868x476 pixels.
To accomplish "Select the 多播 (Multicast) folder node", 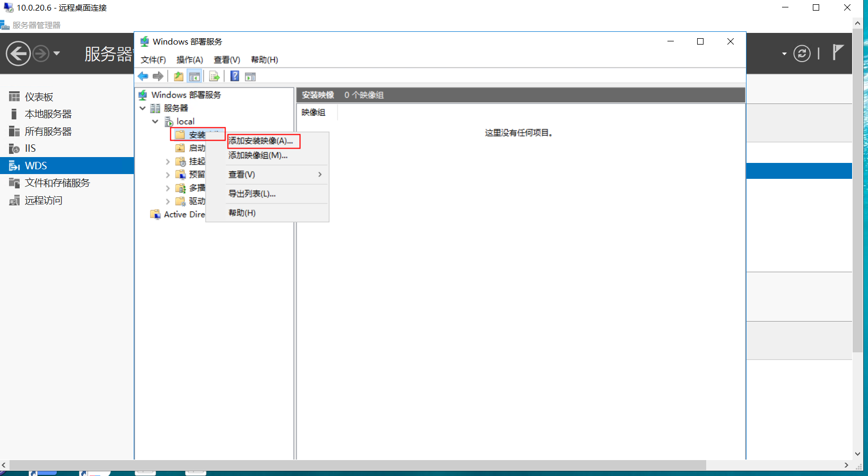I will [x=191, y=188].
